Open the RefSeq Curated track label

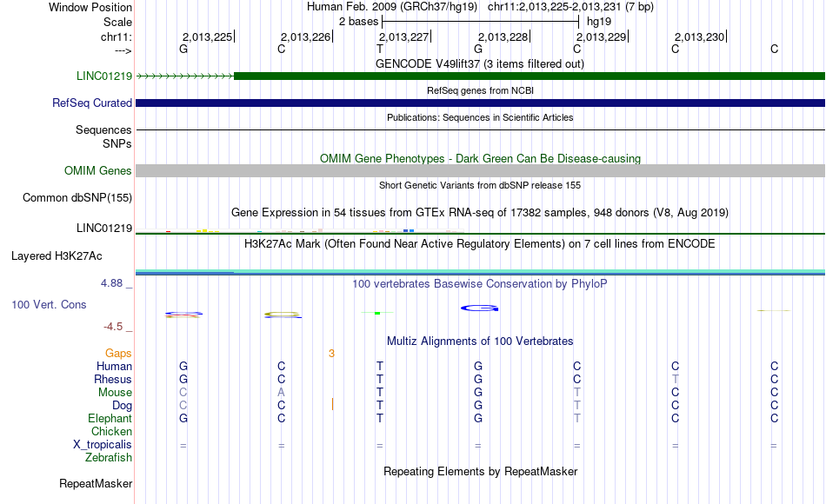click(92, 103)
